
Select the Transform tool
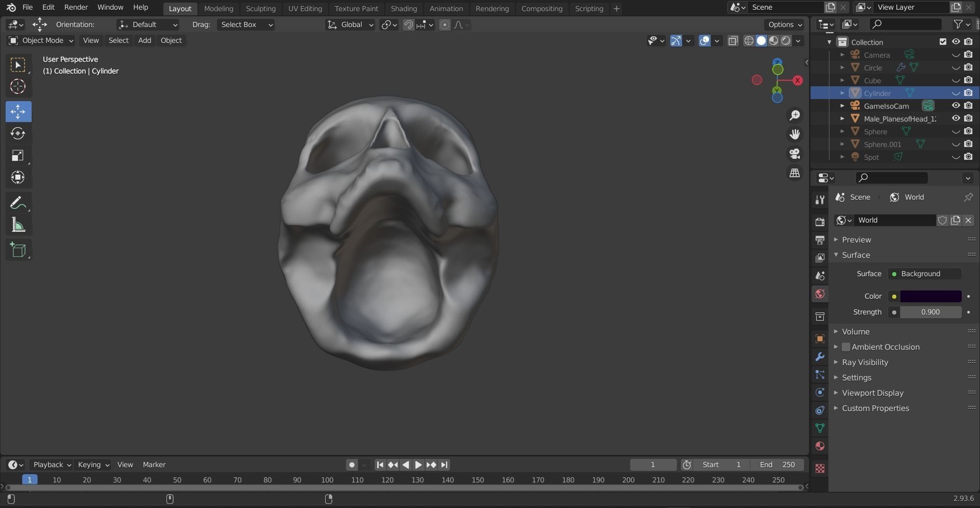tap(18, 177)
